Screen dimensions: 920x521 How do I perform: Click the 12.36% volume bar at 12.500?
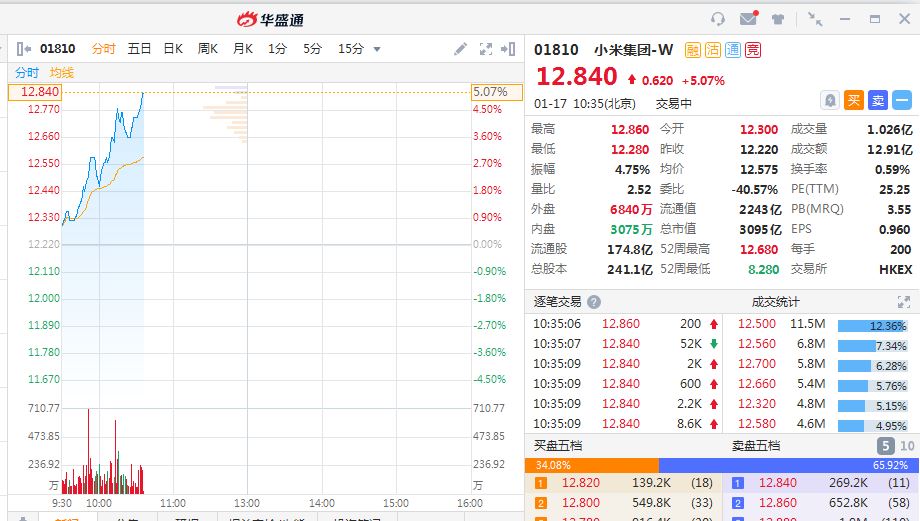(x=873, y=326)
